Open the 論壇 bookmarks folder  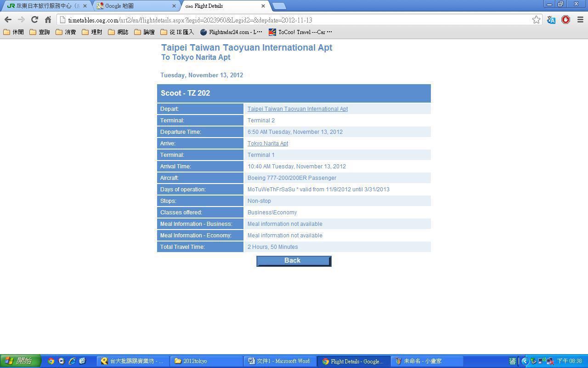(x=144, y=32)
